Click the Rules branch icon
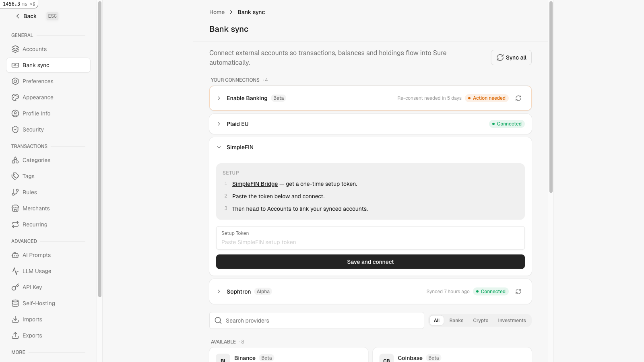The height and width of the screenshot is (362, 644). coord(15,192)
